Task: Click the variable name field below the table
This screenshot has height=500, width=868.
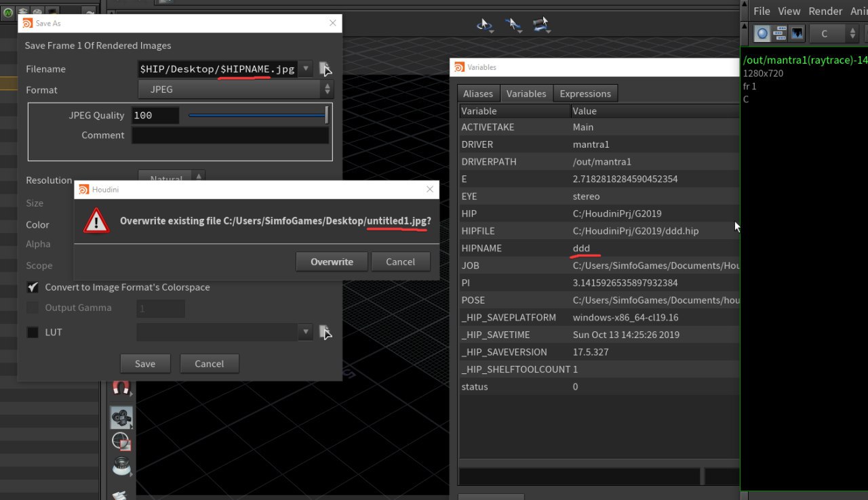Action: click(579, 476)
